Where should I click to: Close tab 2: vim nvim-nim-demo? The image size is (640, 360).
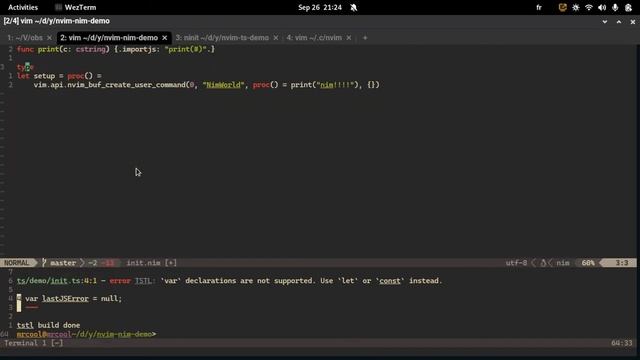tap(164, 38)
